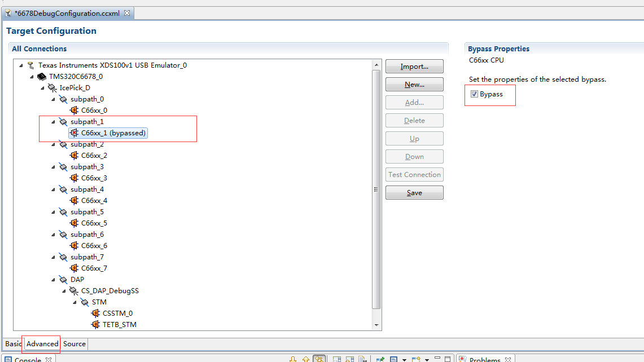Click the STM subpath icon
The height and width of the screenshot is (362, 644).
click(84, 302)
